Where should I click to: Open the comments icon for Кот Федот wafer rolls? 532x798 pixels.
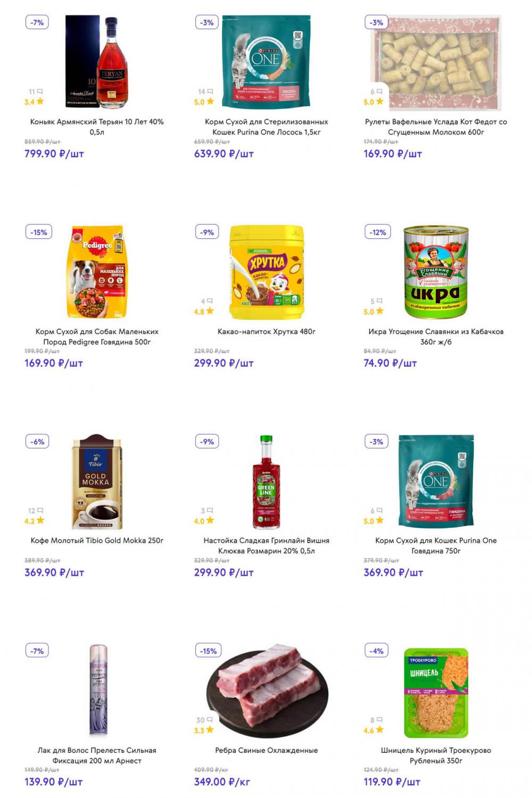coord(379,92)
